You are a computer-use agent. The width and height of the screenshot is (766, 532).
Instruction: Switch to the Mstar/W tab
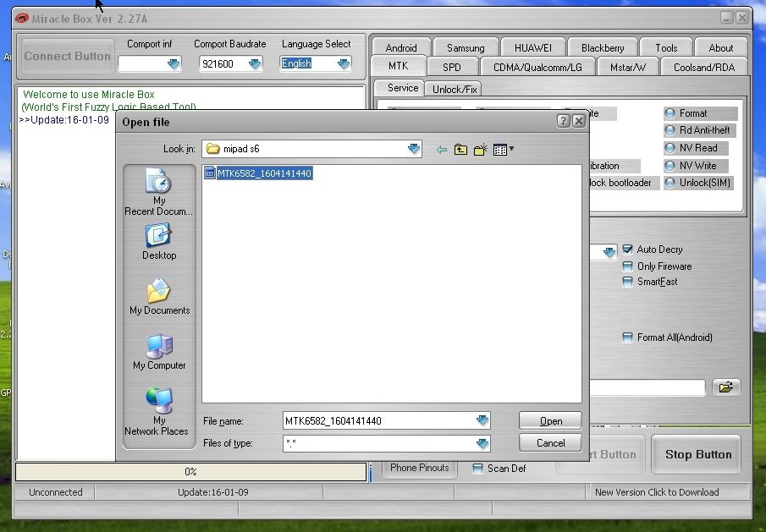point(628,68)
